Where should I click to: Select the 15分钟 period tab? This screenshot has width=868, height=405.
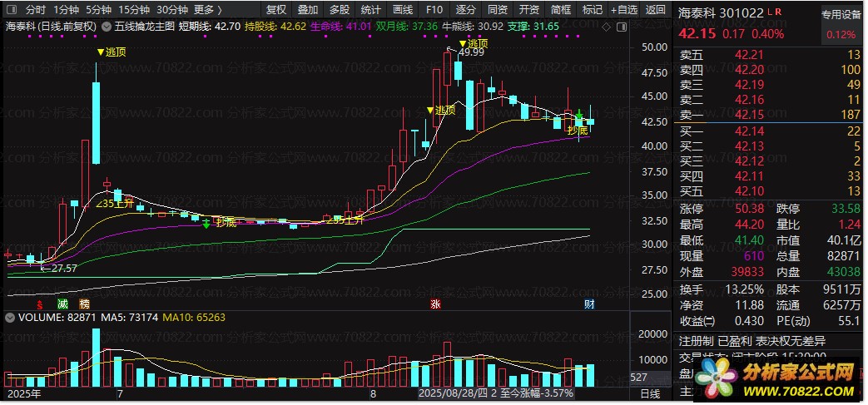pyautogui.click(x=135, y=9)
